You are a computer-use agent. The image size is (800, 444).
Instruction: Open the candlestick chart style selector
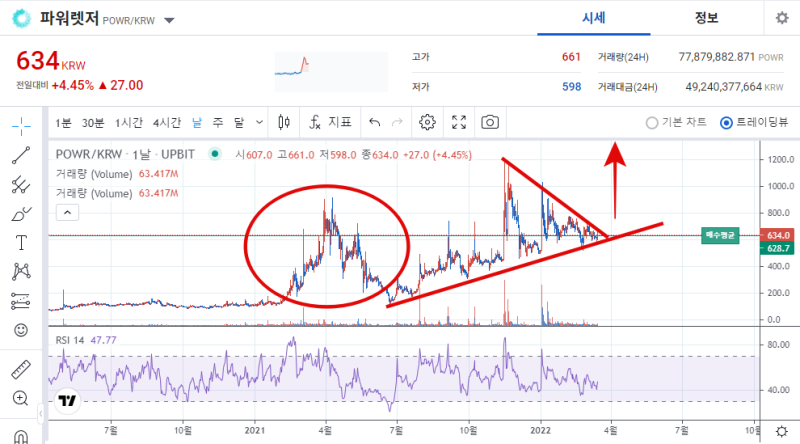(x=284, y=122)
